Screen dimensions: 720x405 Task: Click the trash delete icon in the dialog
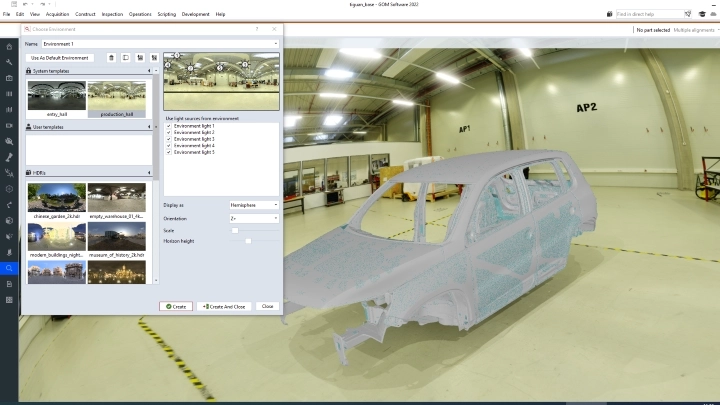111,58
